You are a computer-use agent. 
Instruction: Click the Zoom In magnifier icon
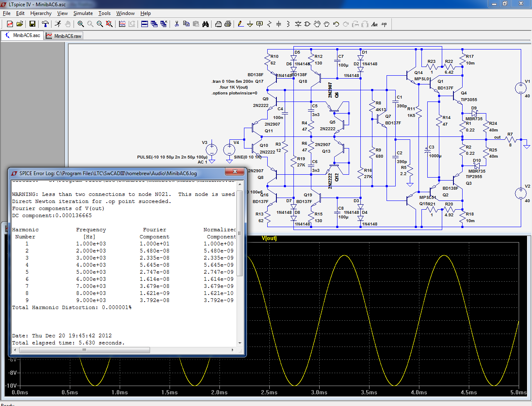[x=81, y=24]
